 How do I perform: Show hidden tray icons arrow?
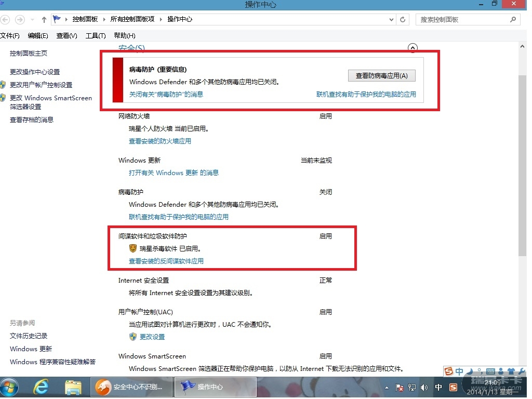coord(387,388)
